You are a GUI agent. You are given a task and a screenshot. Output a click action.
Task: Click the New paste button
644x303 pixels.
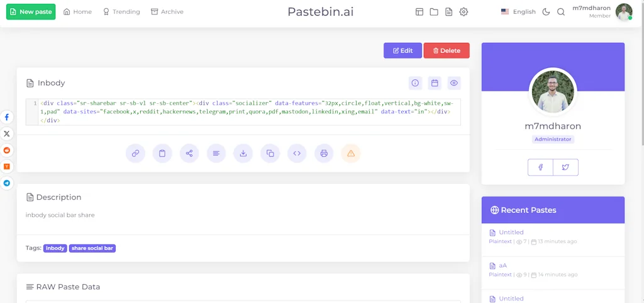pos(31,12)
